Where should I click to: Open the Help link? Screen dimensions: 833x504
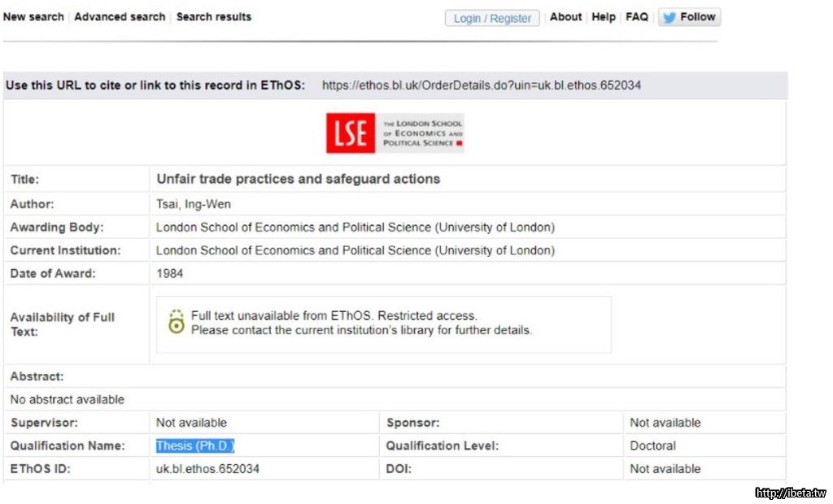(x=604, y=17)
